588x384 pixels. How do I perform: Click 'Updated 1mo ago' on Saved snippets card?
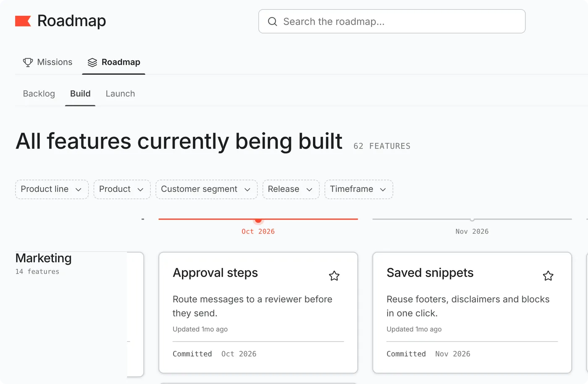pyautogui.click(x=414, y=329)
